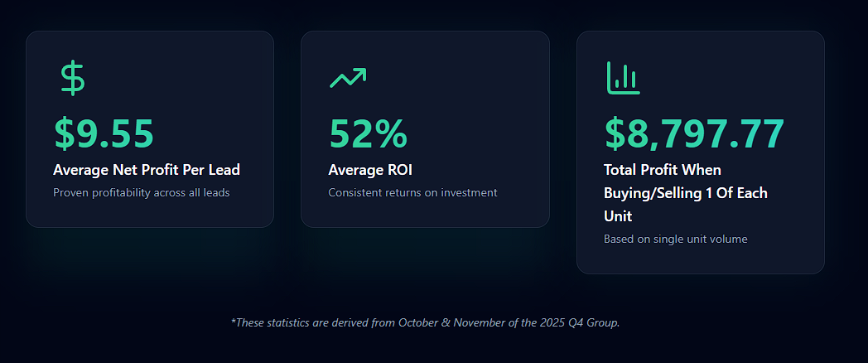This screenshot has width=868, height=363.
Task: Click the Average ROI heading
Action: pos(370,170)
